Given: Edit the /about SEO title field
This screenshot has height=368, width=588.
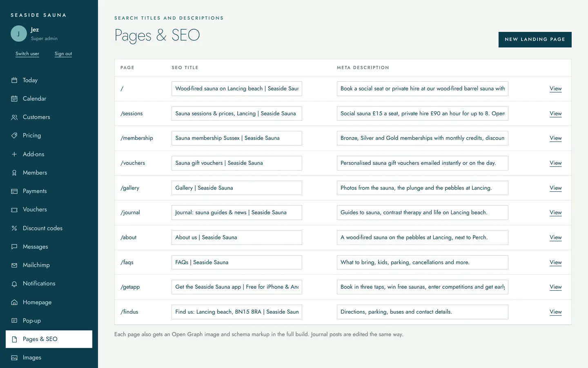Looking at the screenshot, I should (x=237, y=237).
